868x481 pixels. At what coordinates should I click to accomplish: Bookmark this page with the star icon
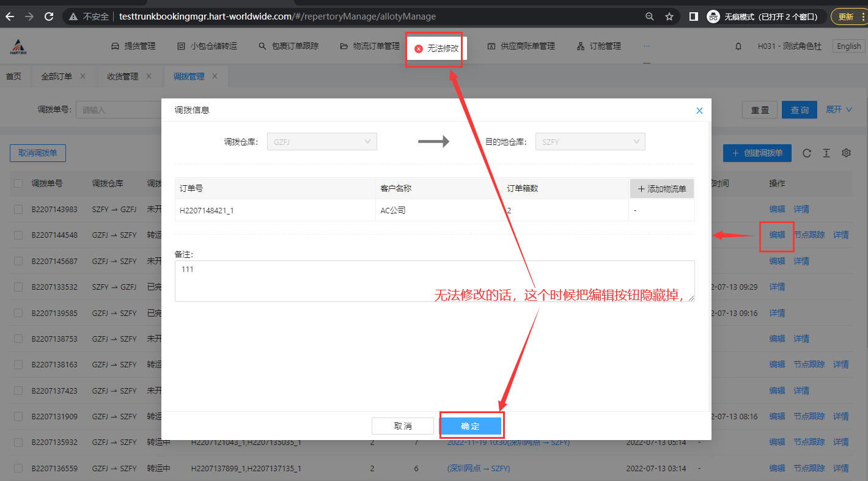coord(669,17)
